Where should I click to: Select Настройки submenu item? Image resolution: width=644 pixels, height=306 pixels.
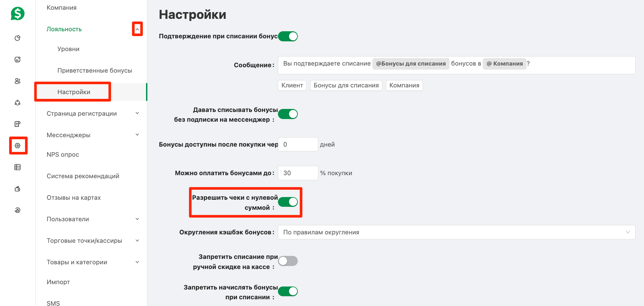(x=74, y=92)
